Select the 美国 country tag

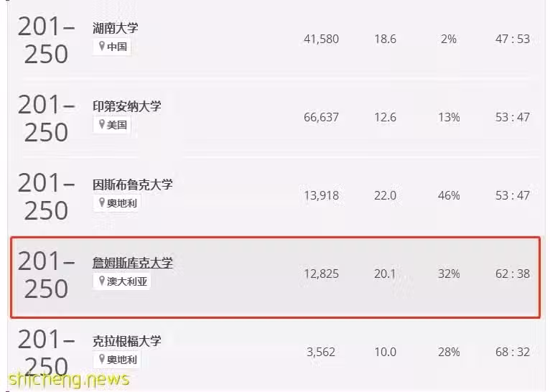coord(112,124)
